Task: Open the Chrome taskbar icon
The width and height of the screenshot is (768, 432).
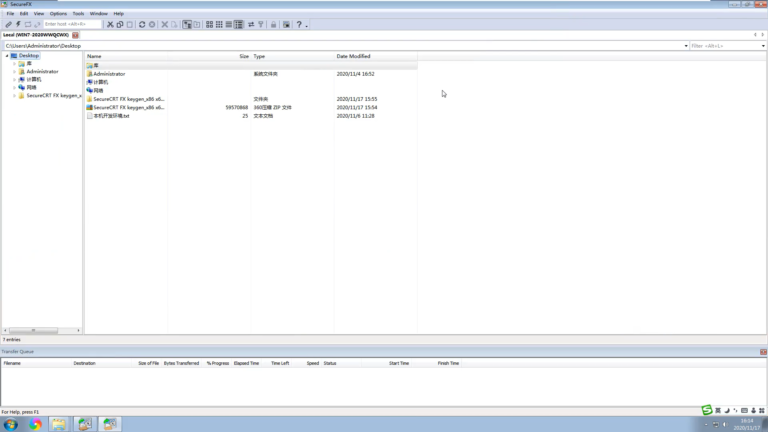Action: [x=35, y=424]
